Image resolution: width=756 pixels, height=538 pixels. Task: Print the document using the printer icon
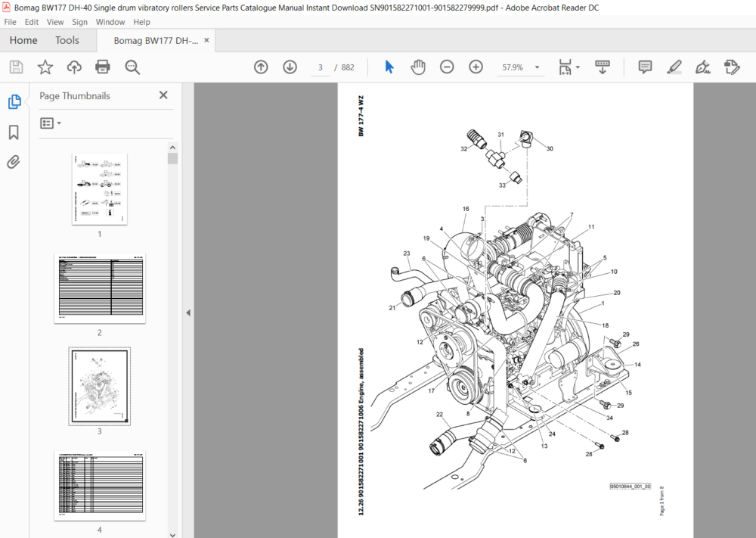pos(103,67)
